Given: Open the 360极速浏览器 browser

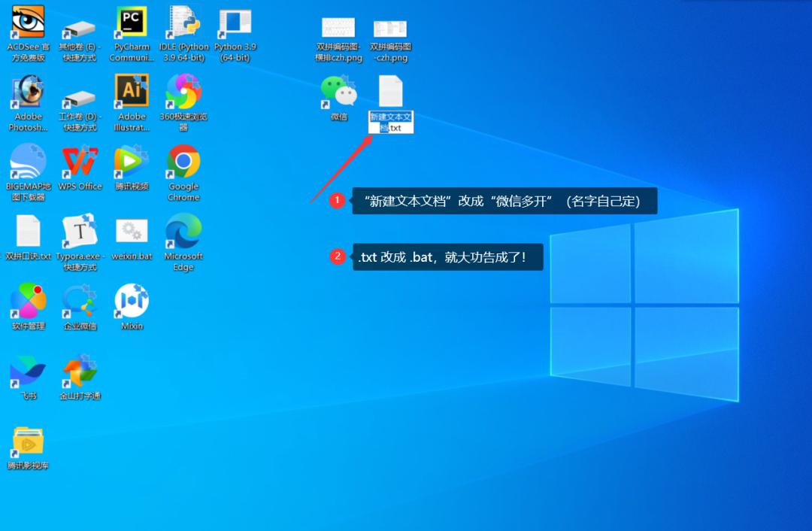Looking at the screenshot, I should (183, 90).
